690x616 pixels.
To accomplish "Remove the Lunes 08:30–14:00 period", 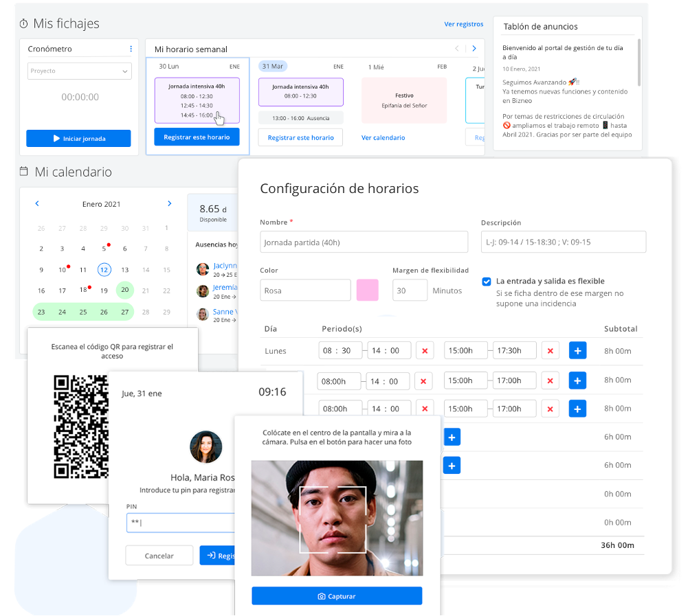I will pos(425,351).
